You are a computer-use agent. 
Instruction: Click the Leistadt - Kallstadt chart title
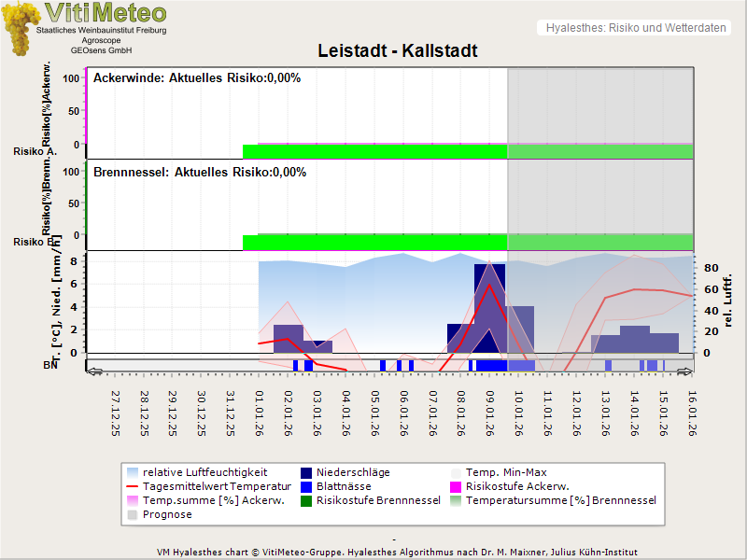coord(398,51)
